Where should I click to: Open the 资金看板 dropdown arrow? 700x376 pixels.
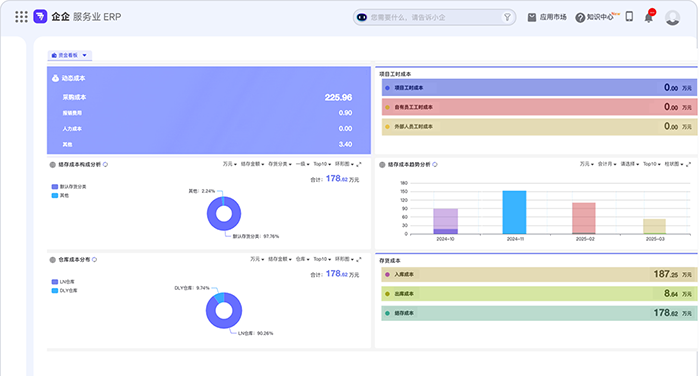pos(84,55)
